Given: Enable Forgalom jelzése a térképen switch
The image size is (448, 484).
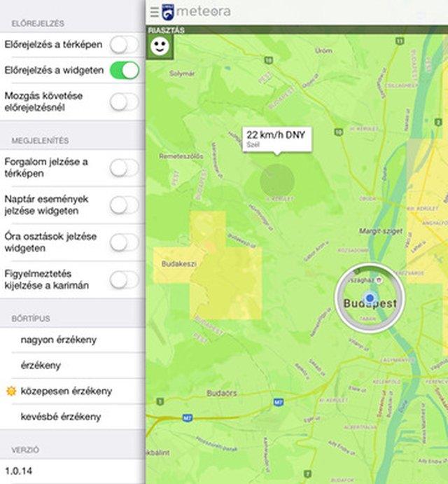Looking at the screenshot, I should pos(124,167).
